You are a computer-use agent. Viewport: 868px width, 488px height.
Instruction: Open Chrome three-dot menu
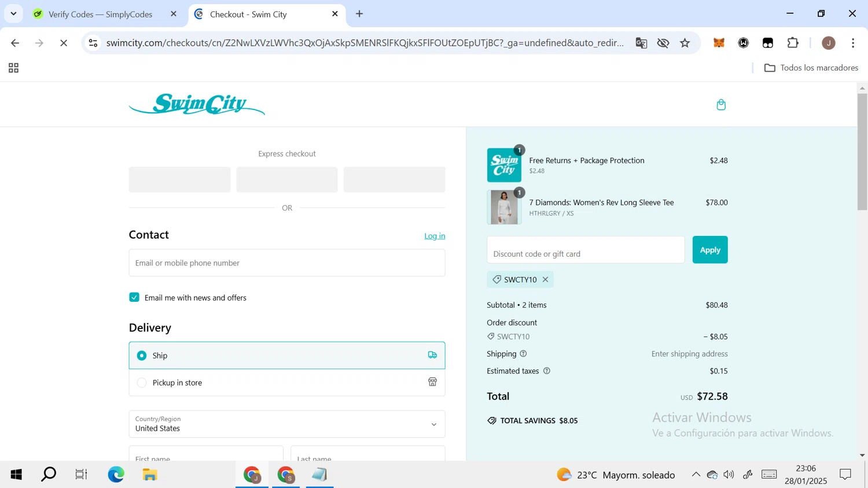click(853, 43)
